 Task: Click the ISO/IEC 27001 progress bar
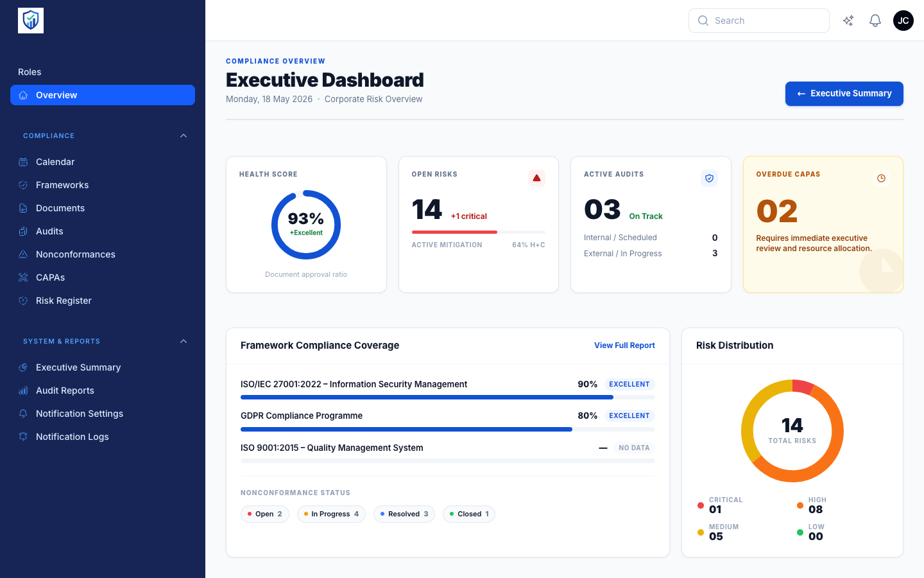[448, 398]
